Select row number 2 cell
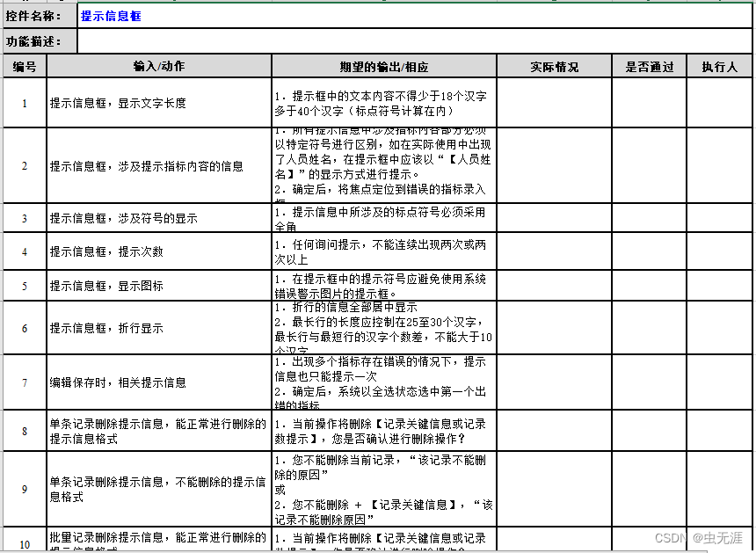The width and height of the screenshot is (756, 553). [25, 166]
